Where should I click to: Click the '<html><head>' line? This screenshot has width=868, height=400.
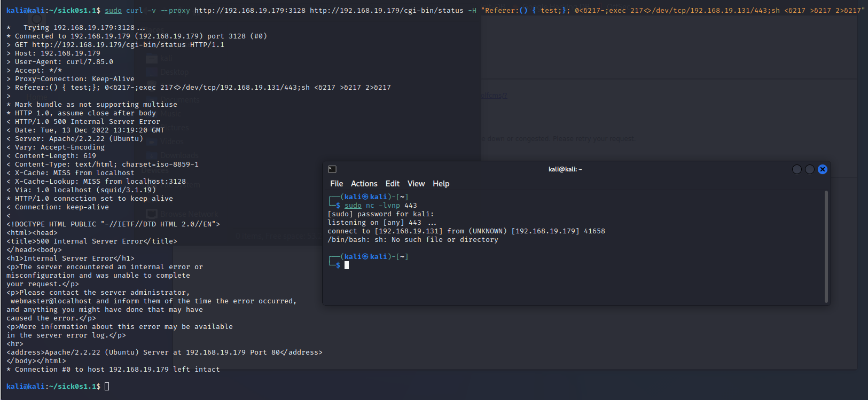32,232
